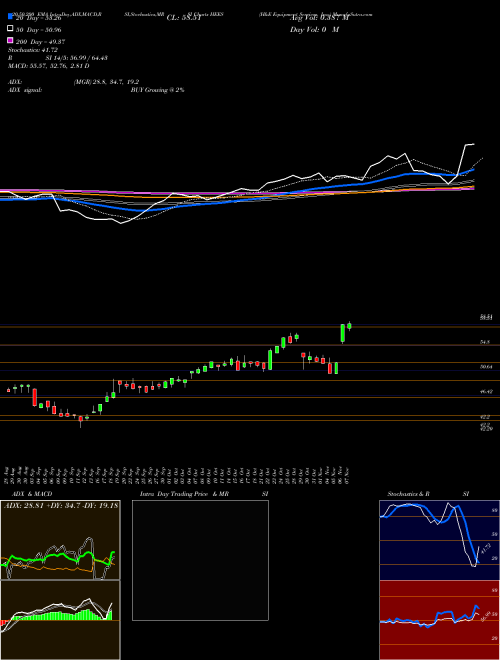The width and height of the screenshot is (500, 660).
Task: Select the '20 Day - 53.26' legend text
Action: [x=38, y=18]
